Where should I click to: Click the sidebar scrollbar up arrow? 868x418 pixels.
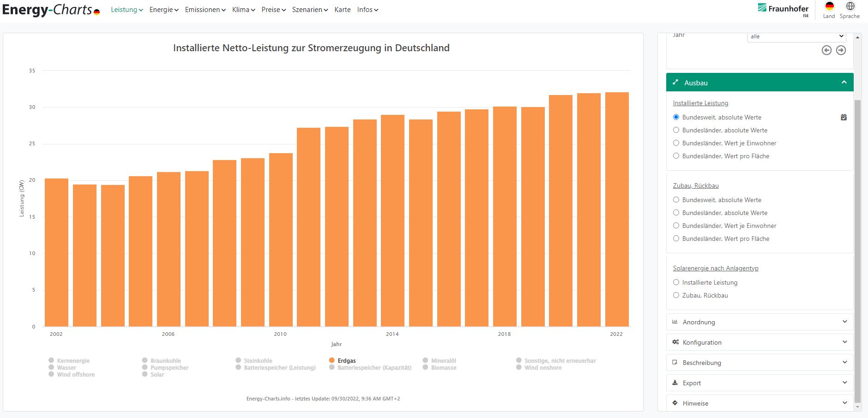[x=858, y=36]
